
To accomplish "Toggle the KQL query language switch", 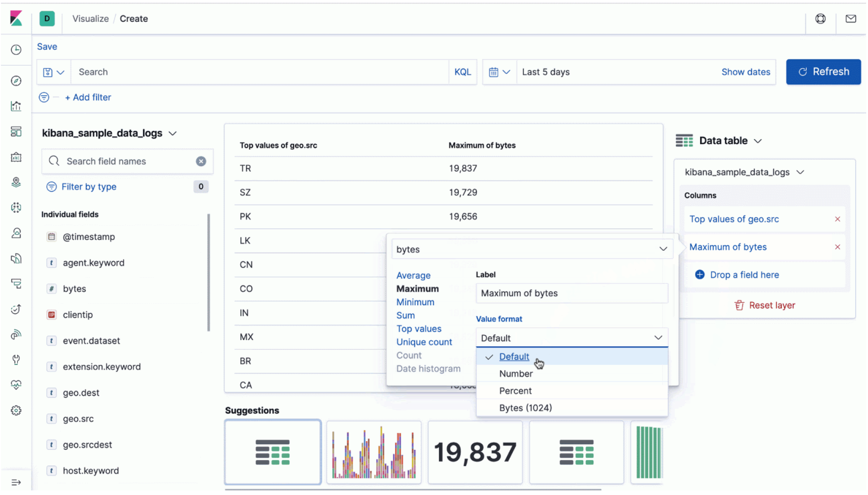I will click(x=462, y=72).
